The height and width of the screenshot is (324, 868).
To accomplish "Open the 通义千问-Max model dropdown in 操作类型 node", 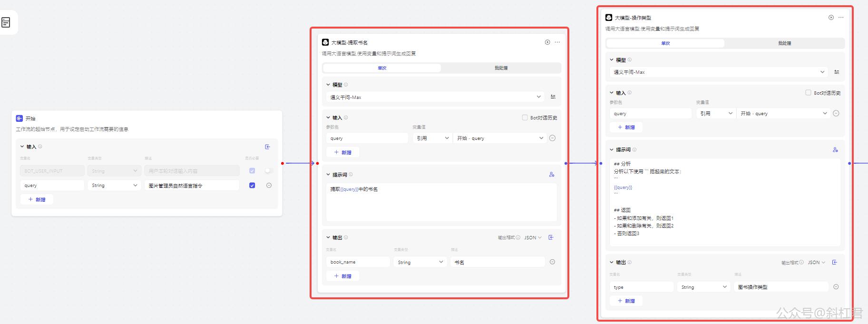I will pos(719,72).
